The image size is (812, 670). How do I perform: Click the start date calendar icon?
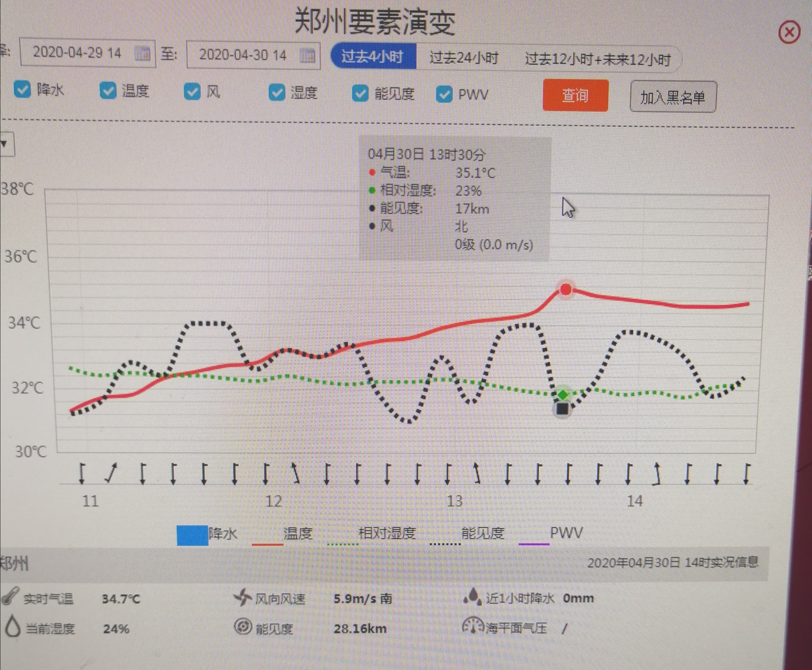point(142,54)
